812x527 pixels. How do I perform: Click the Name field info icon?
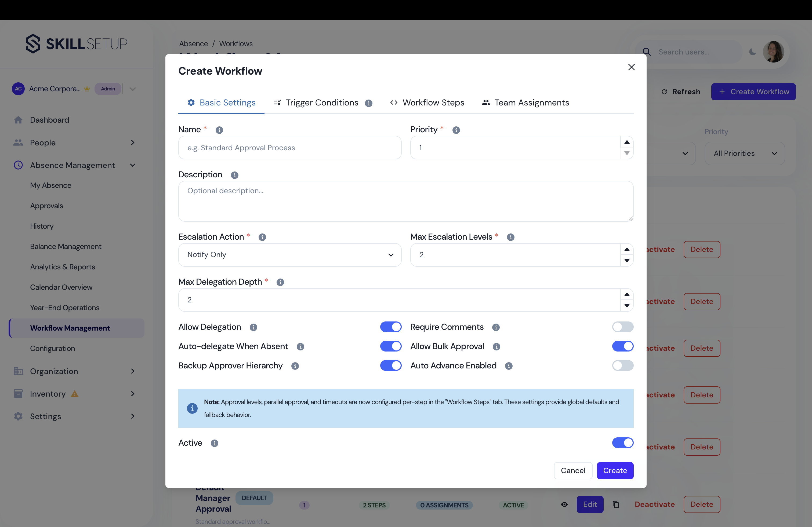click(x=219, y=130)
